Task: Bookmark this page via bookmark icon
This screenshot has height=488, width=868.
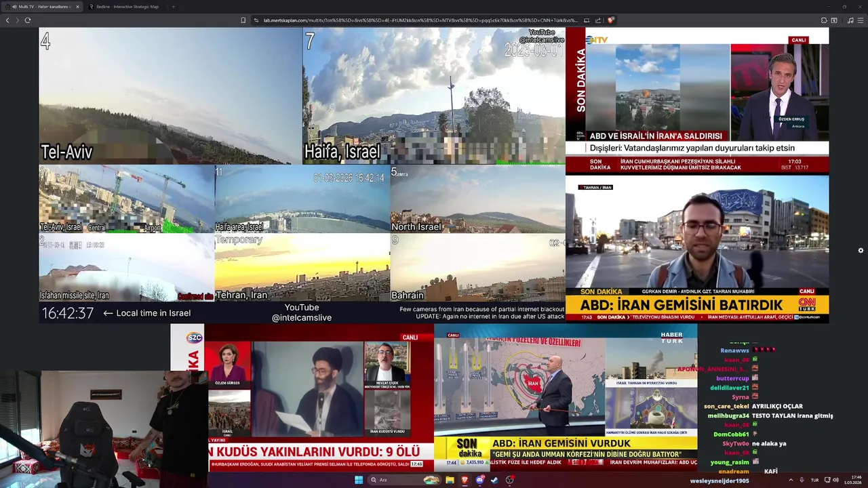Action: [243, 20]
